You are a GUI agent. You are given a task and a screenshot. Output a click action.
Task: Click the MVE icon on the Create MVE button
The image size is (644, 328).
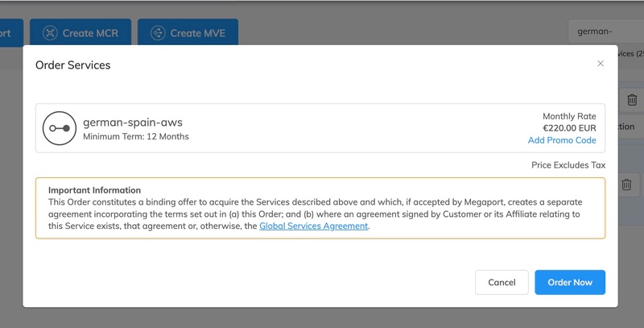pos(158,33)
